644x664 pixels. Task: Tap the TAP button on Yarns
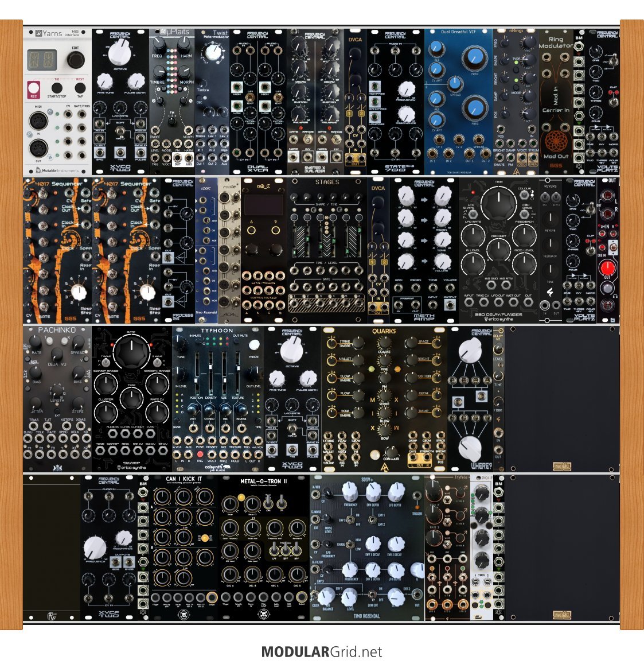point(80,88)
